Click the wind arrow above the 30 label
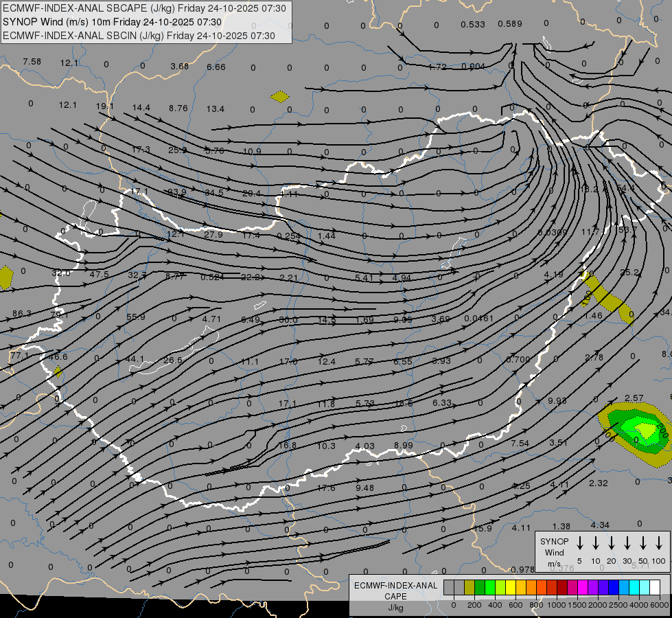This screenshot has width=672, height=618. 627,543
